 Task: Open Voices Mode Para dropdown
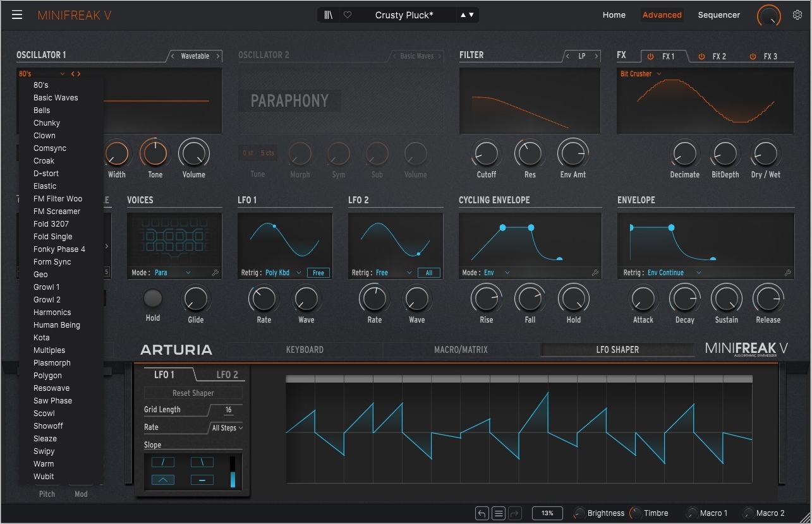(x=173, y=273)
